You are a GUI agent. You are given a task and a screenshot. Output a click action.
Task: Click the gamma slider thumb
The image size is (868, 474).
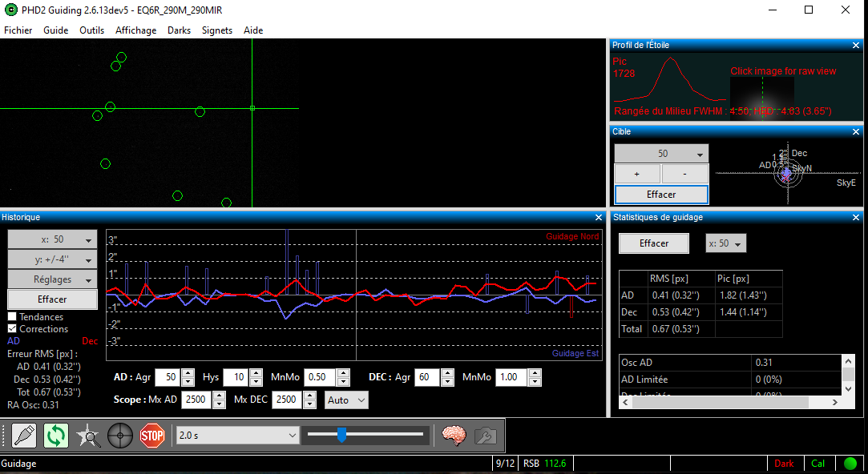pyautogui.click(x=341, y=435)
